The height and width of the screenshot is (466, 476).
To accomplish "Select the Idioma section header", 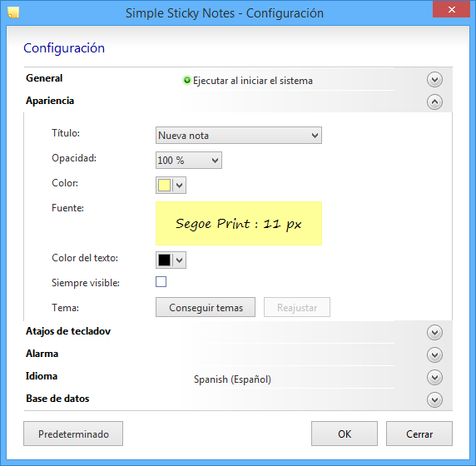I will [42, 376].
